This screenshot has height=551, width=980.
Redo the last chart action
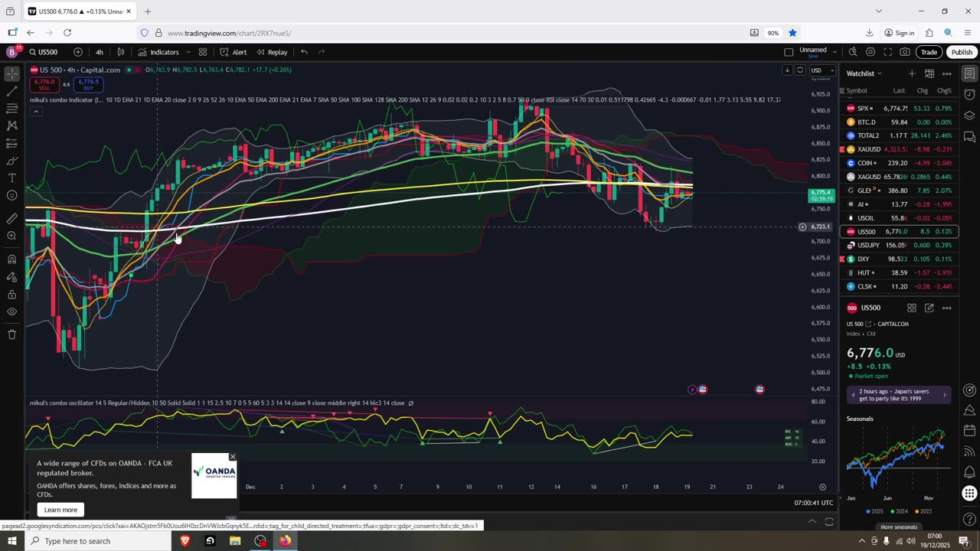(322, 52)
